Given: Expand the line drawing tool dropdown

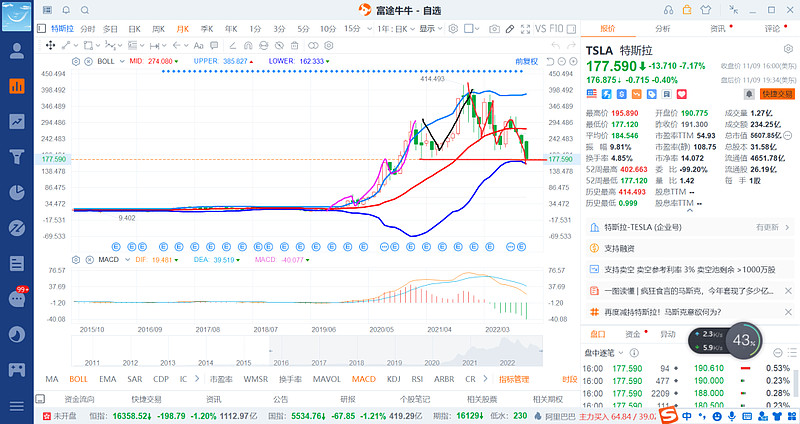Looking at the screenshot, I should pyautogui.click(x=76, y=45).
